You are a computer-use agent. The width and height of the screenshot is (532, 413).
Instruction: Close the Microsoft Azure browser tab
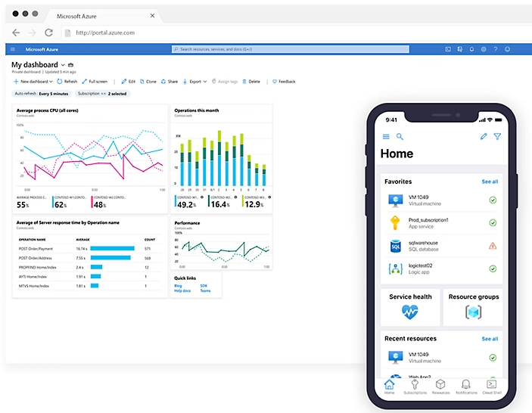[152, 16]
